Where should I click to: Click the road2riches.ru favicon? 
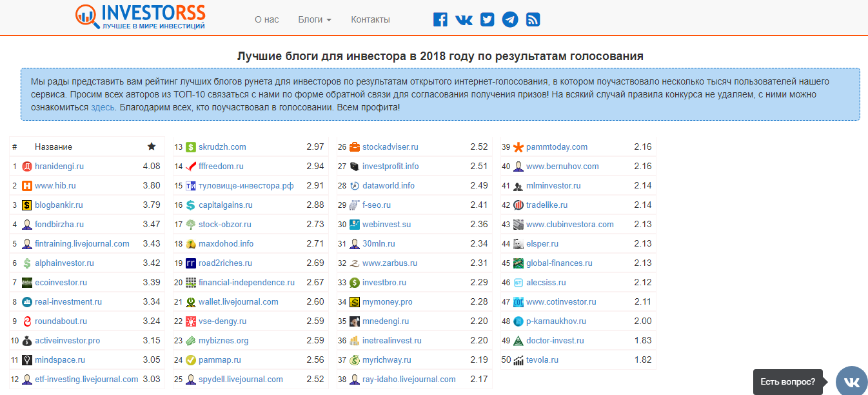point(191,263)
